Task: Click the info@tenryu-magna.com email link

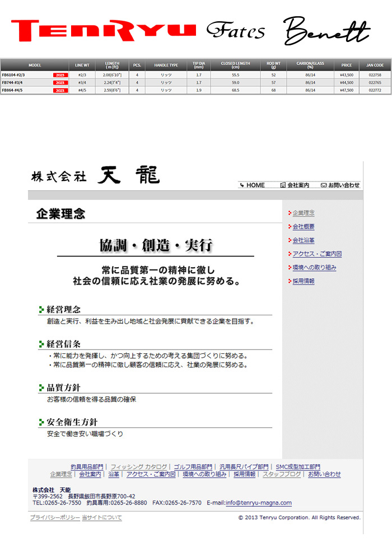Action: pyautogui.click(x=259, y=503)
